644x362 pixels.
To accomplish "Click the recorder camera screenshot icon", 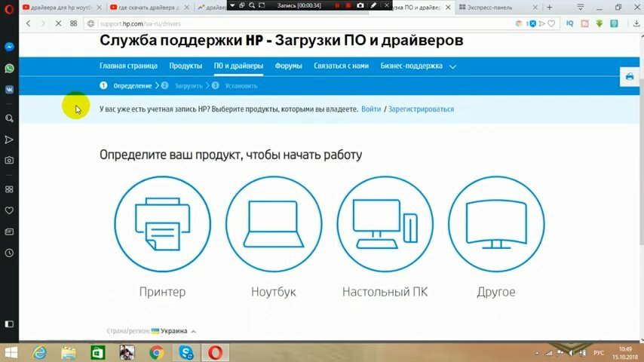I will (x=360, y=5).
